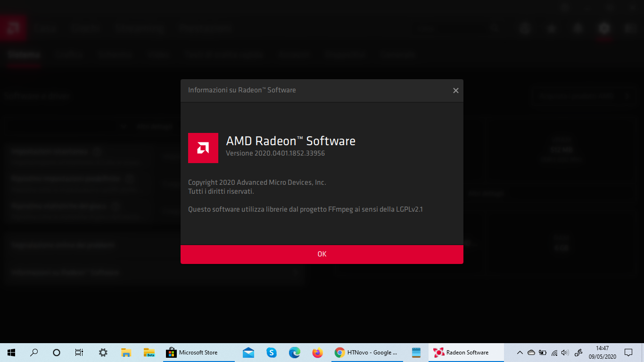Click the Tutti i diritti riservati text
Image resolution: width=644 pixels, height=362 pixels.
tap(221, 191)
